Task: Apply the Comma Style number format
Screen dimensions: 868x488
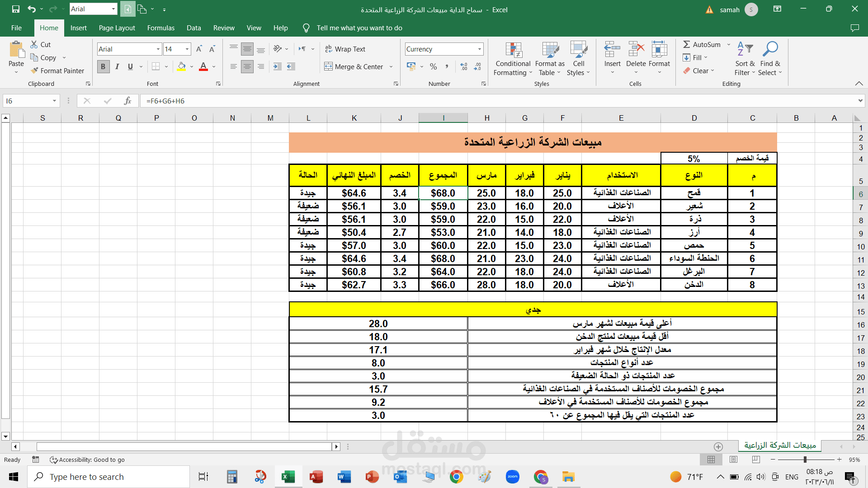Action: [x=447, y=66]
